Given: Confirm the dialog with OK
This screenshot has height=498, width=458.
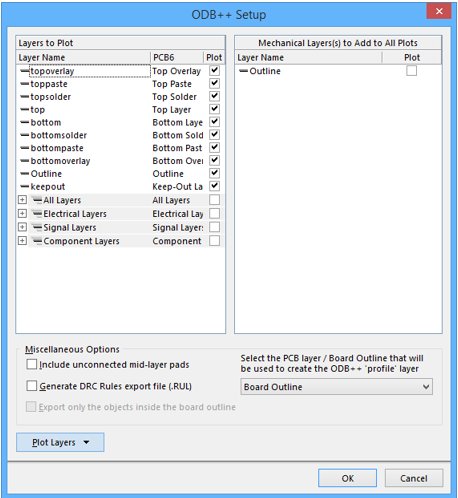Looking at the screenshot, I should pos(347,478).
